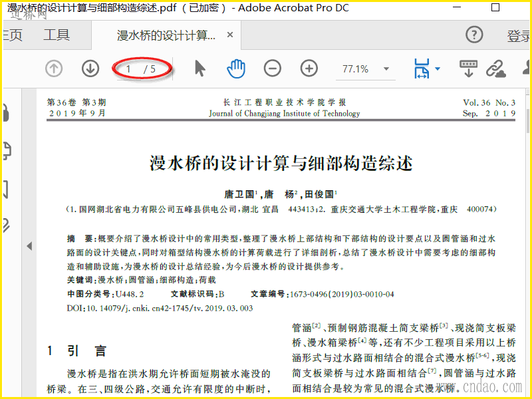Click the Journal of Changjiang Institute header
Image resolution: width=532 pixels, height=399 pixels.
285,113
